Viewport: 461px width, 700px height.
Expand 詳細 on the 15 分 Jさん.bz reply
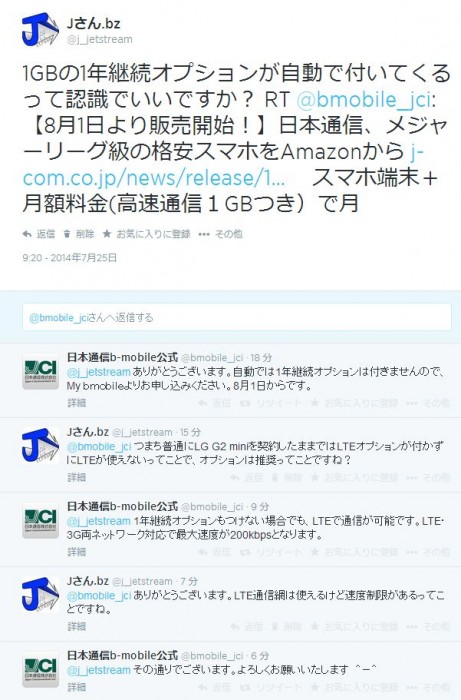(x=76, y=478)
